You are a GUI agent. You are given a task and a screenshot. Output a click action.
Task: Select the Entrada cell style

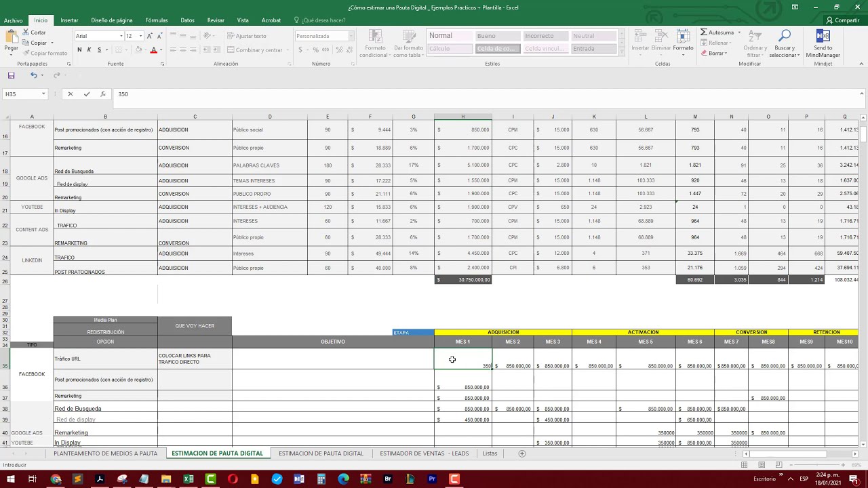click(593, 49)
